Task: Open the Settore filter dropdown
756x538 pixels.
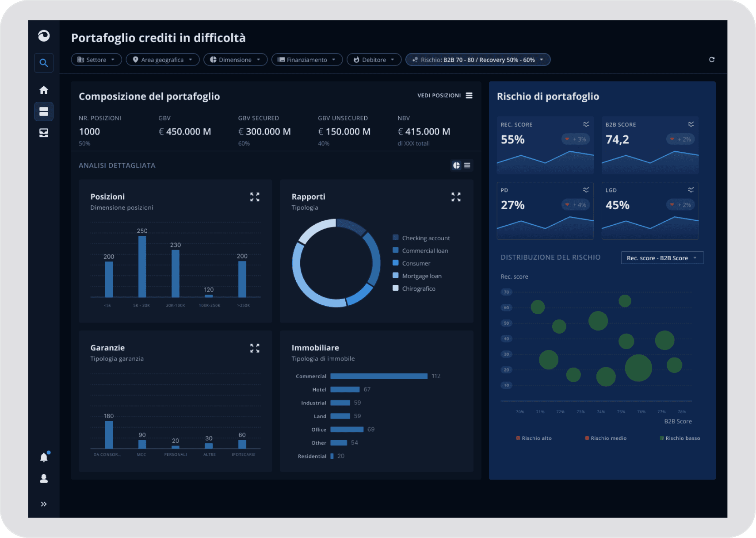Action: pos(96,59)
